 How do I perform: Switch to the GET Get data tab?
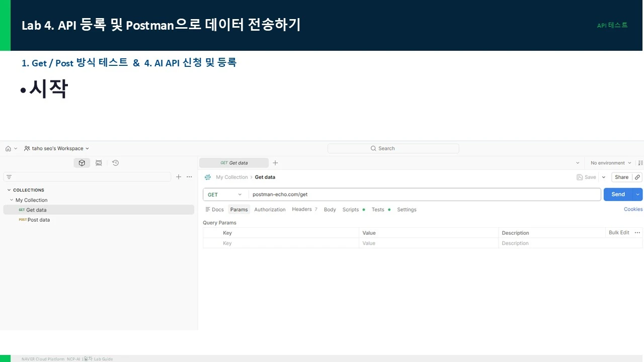(234, 163)
